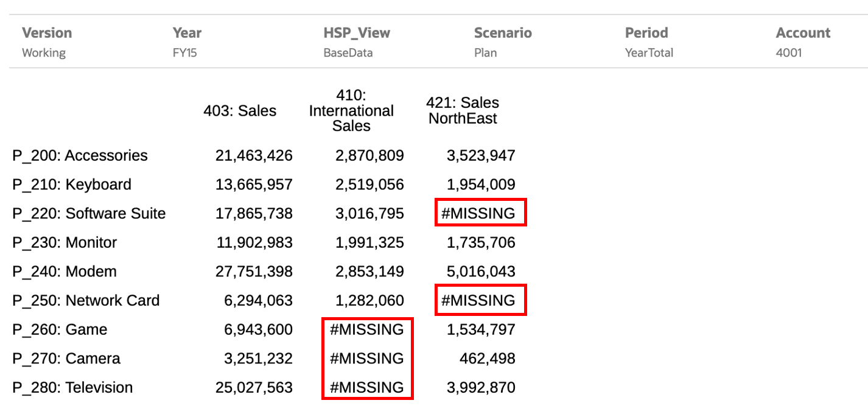Click the Version Working POV selector
The width and height of the screenshot is (868, 417).
tap(47, 42)
